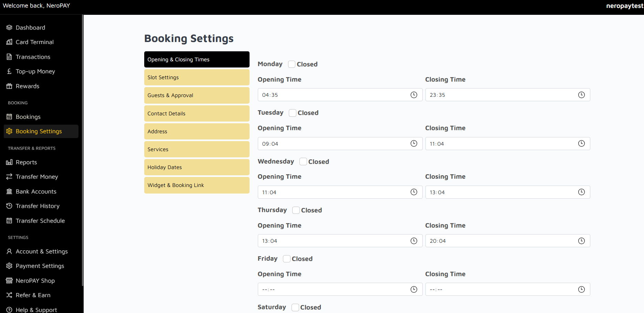
Task: Check the Friday Closed box
Action: click(x=286, y=259)
